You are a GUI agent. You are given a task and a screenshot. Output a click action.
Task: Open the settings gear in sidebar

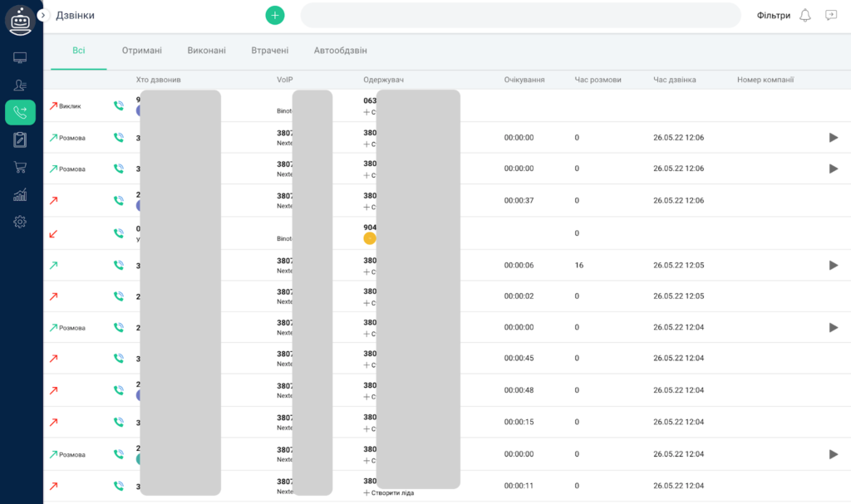(x=20, y=222)
